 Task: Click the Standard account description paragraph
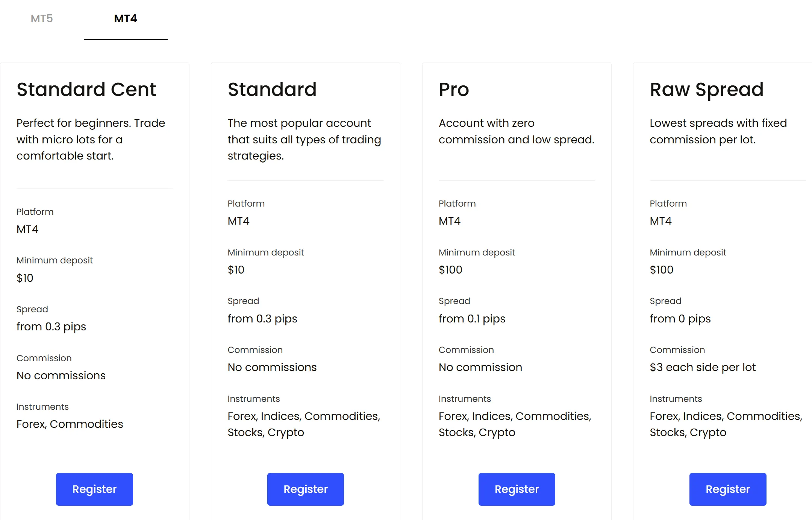click(x=304, y=139)
